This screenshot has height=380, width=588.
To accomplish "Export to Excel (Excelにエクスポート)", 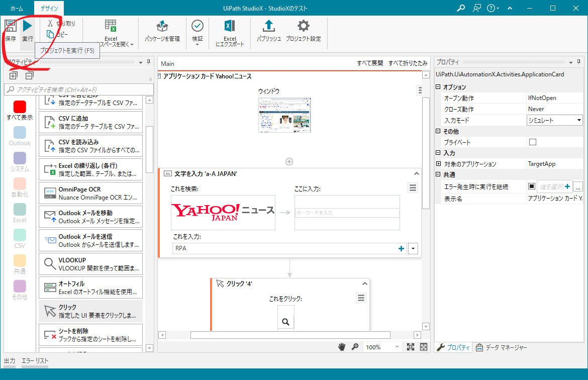I will pyautogui.click(x=230, y=33).
